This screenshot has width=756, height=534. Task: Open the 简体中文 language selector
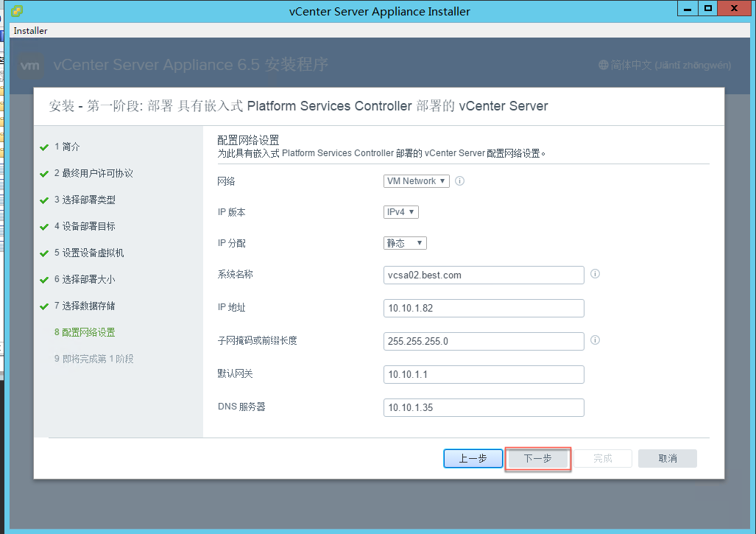pos(665,65)
